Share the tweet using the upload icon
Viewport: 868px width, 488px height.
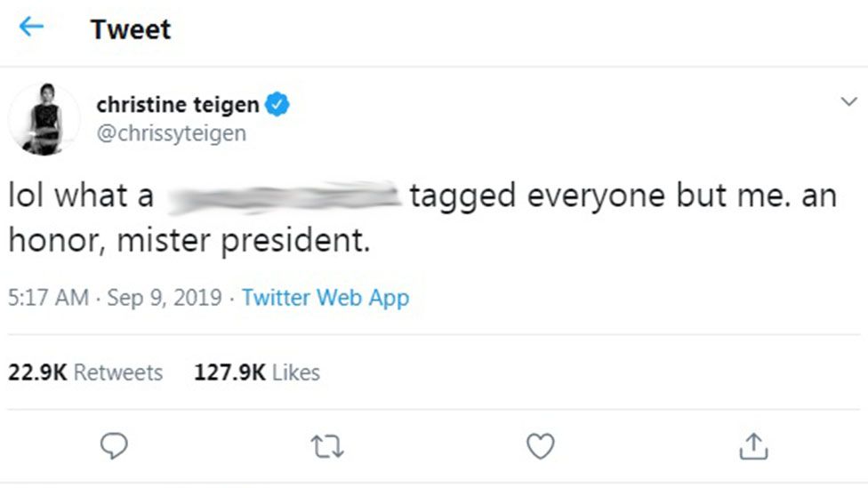(x=752, y=445)
